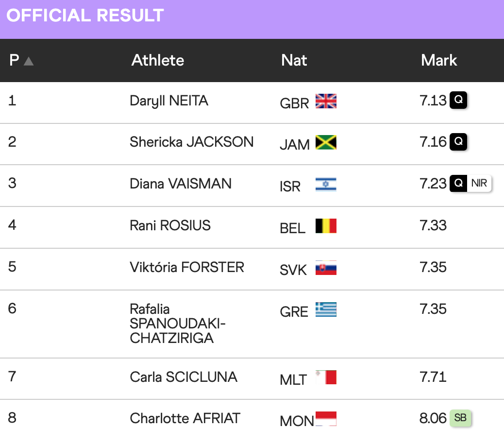
Task: Click the Q badge next to 7.13
Action: coord(458,101)
